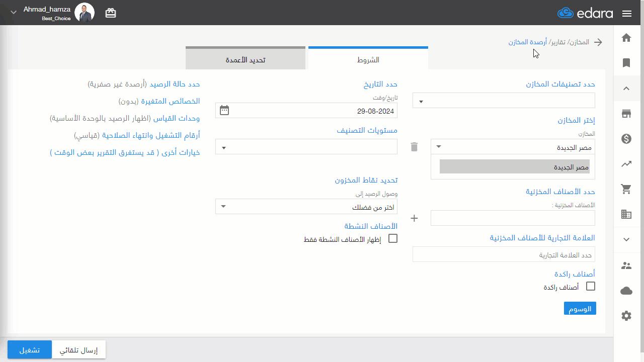Open الخصائص المتغيرة option
Image resolution: width=644 pixels, height=362 pixels.
click(x=159, y=101)
